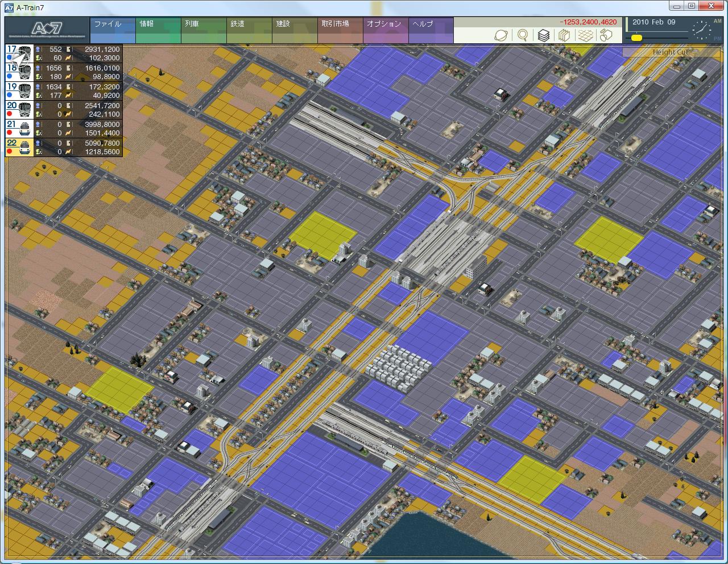Select train 18 icon in list
728x564 pixels.
coord(24,72)
